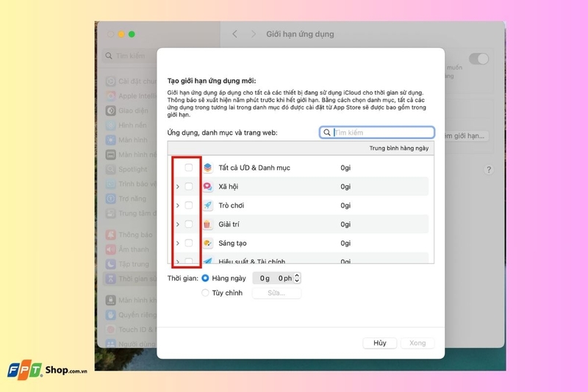Click the 0 ph minutes field
Viewport: 588px width, 392px height.
[x=285, y=278]
